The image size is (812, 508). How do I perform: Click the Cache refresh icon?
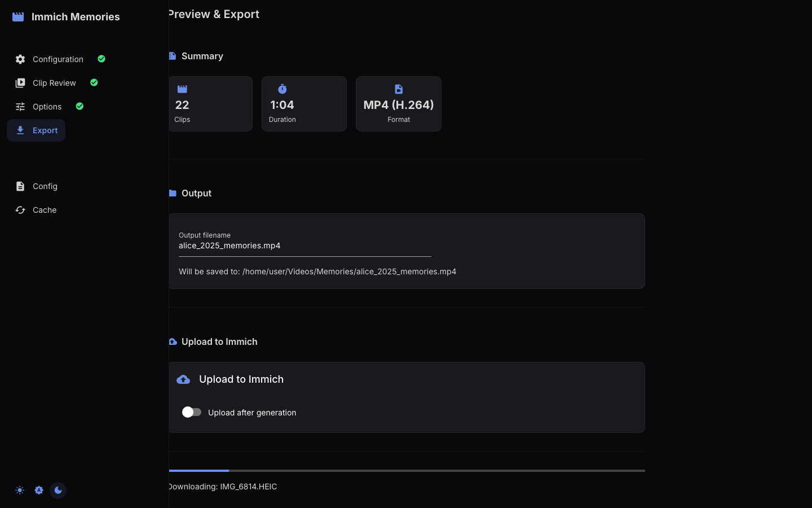[20, 210]
